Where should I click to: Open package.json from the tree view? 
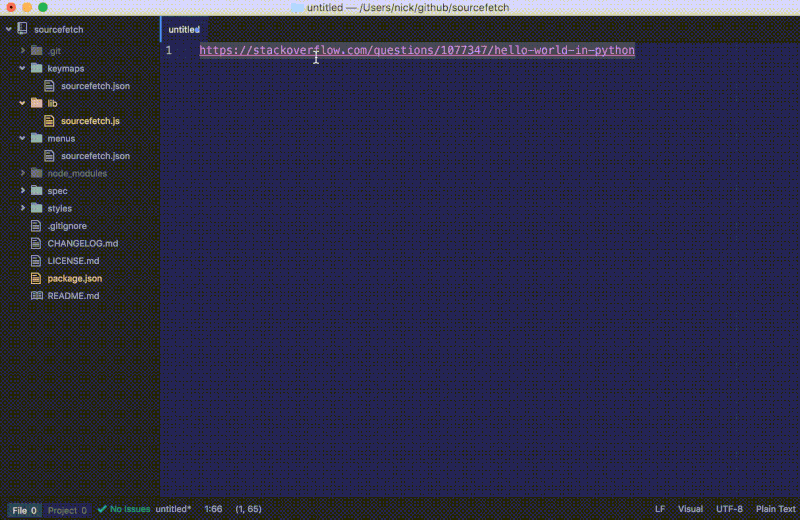(x=74, y=278)
